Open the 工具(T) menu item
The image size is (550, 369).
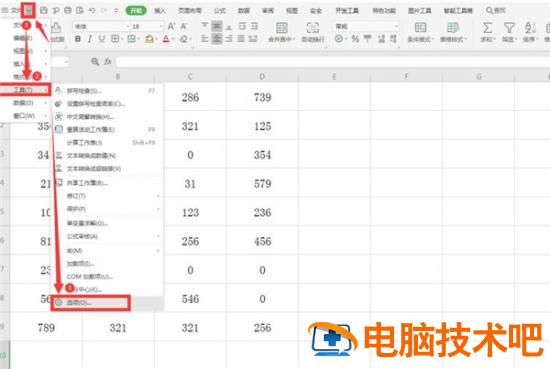point(25,90)
